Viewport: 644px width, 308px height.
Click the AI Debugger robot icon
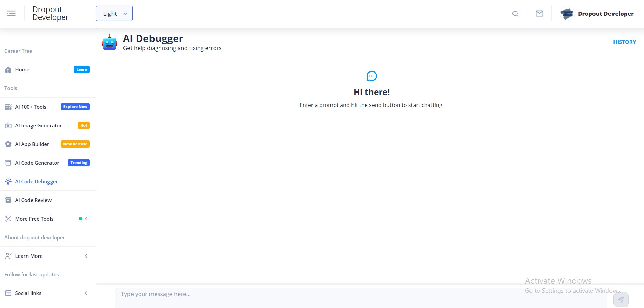tap(109, 42)
